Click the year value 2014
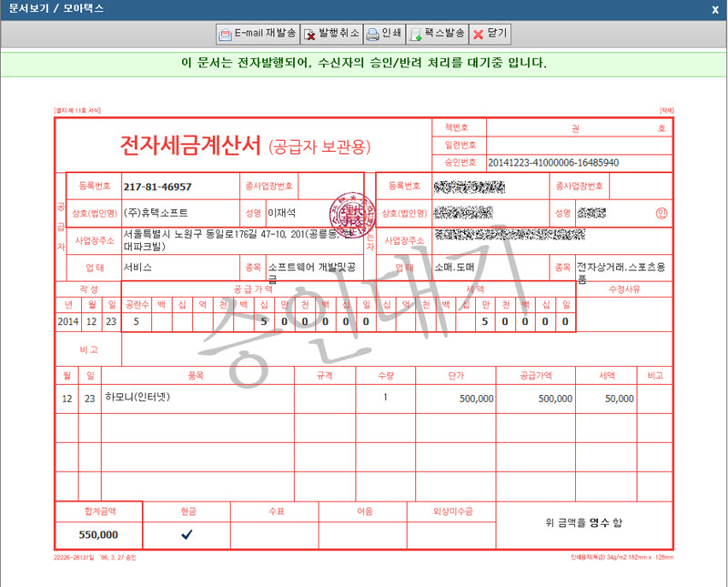The width and height of the screenshot is (728, 587). (x=67, y=321)
